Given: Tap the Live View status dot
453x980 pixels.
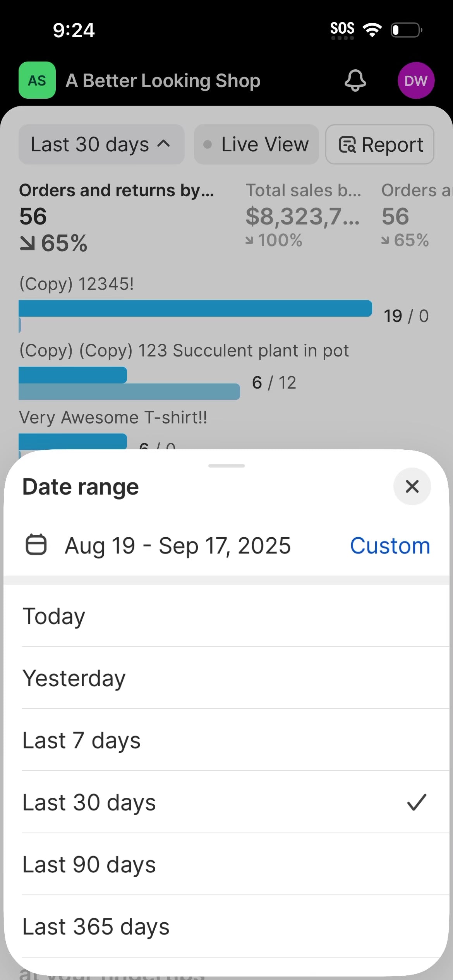Looking at the screenshot, I should tap(208, 145).
